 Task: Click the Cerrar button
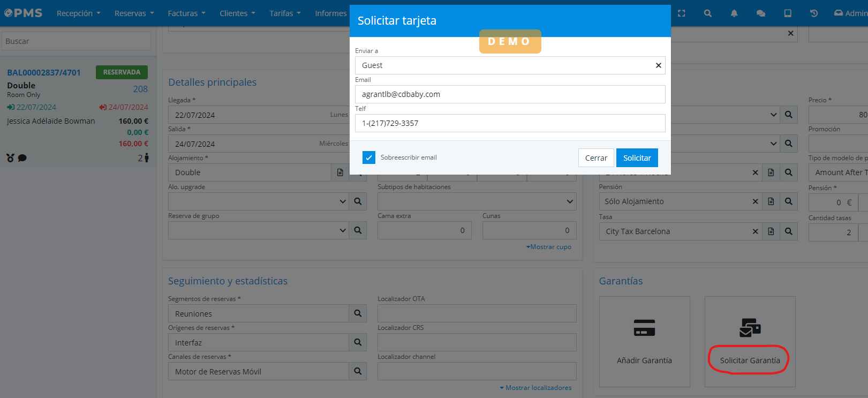[596, 158]
